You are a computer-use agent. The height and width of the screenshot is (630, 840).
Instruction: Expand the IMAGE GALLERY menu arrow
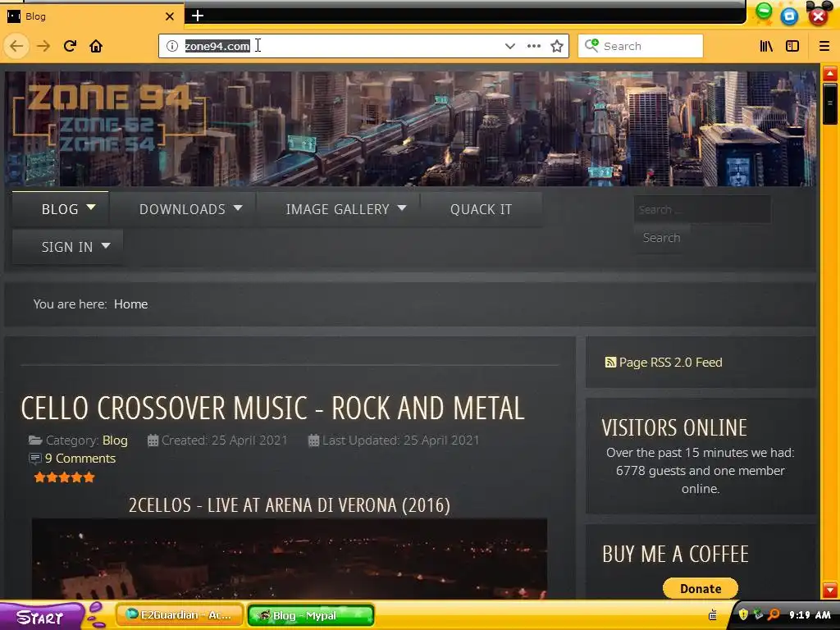402,208
